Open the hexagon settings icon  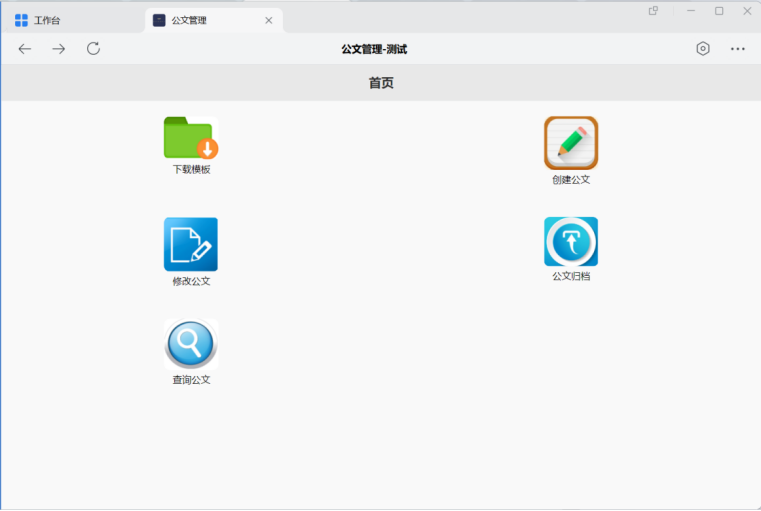coord(703,49)
